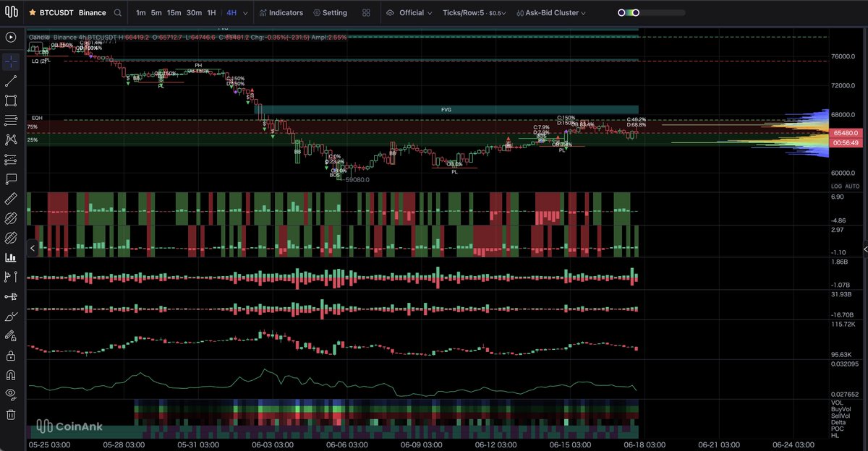Open the Official template dropdown

click(410, 13)
